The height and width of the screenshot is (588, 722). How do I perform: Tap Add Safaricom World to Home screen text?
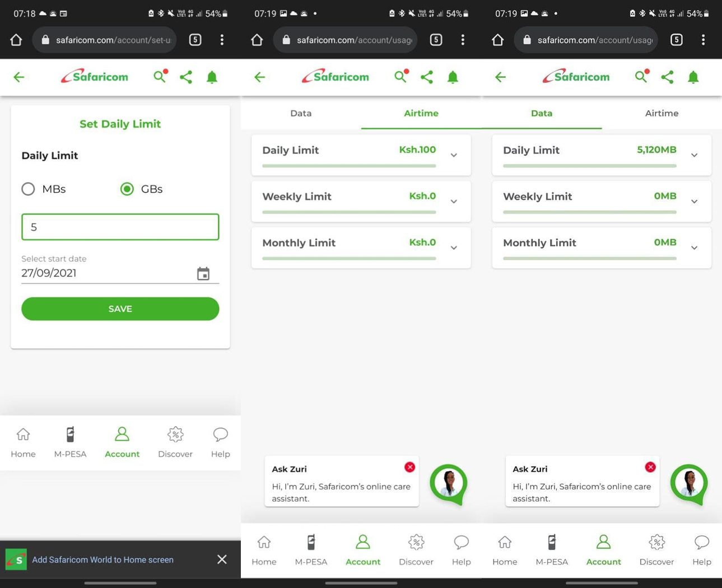click(103, 559)
